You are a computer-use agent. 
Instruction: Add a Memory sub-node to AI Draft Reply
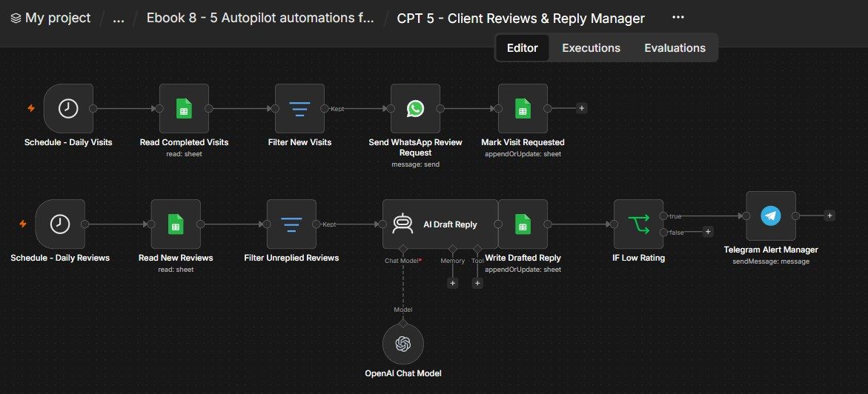[452, 284]
